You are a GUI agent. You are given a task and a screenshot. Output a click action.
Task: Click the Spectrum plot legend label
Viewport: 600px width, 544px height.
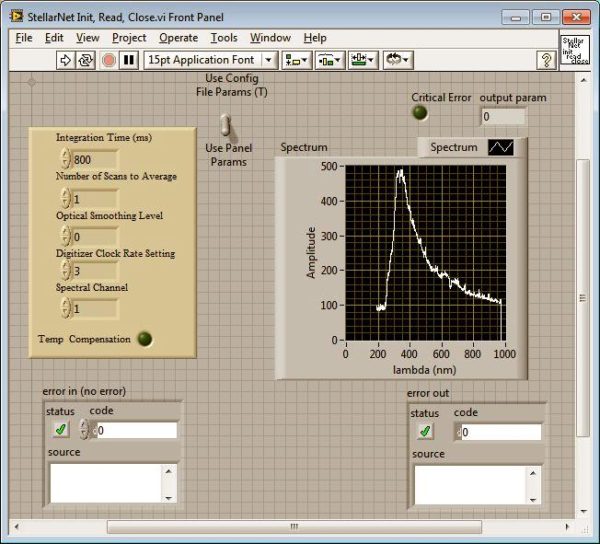[454, 147]
